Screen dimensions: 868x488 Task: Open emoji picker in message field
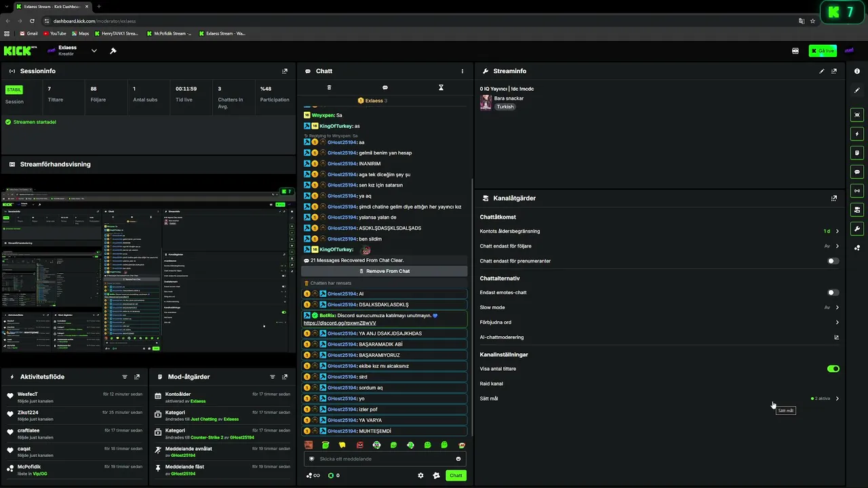[458, 459]
